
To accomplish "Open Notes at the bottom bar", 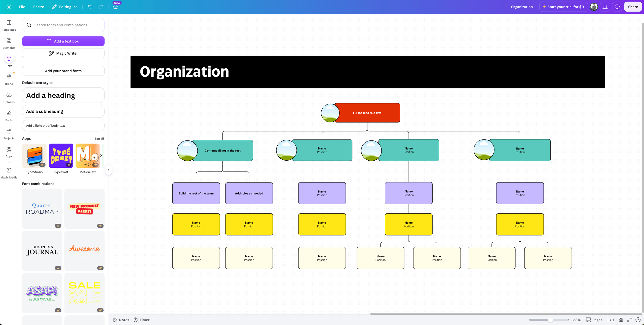I will pos(121,320).
